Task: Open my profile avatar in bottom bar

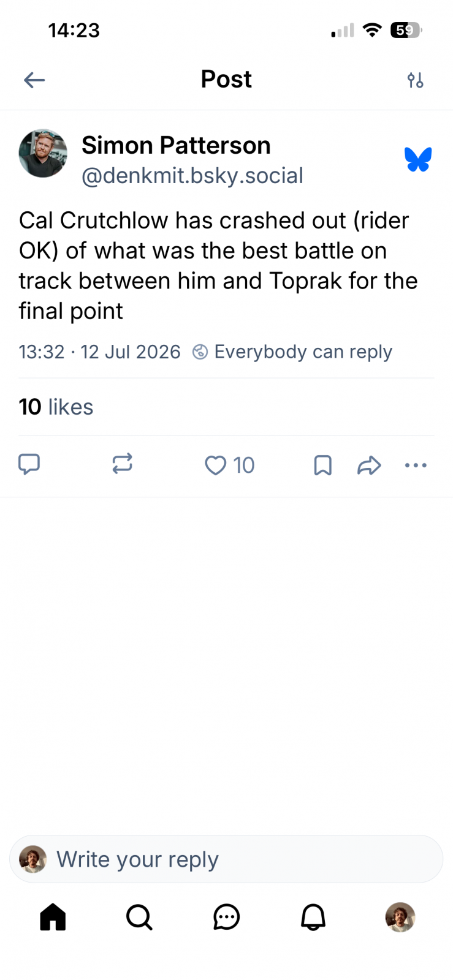Action: [x=400, y=918]
